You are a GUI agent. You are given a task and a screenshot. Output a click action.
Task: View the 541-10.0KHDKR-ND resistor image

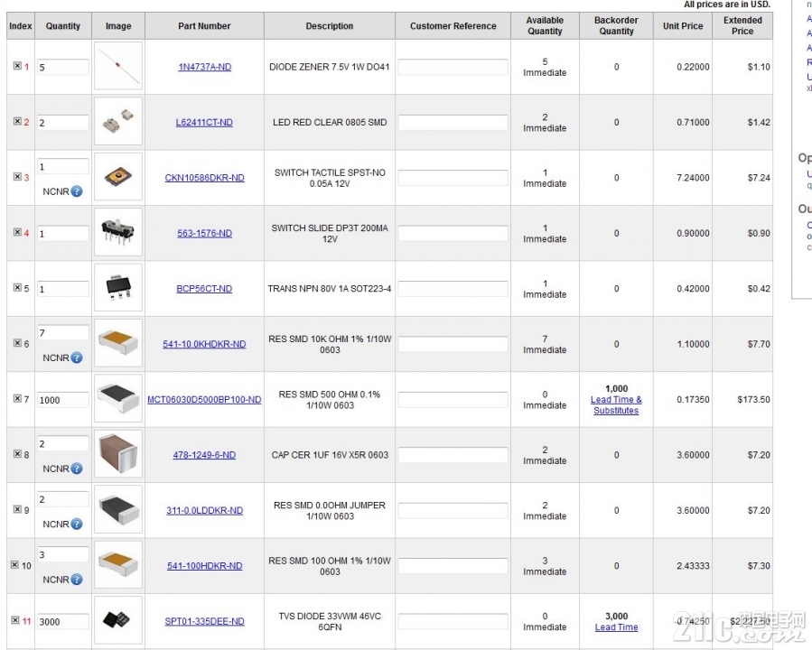click(x=118, y=344)
